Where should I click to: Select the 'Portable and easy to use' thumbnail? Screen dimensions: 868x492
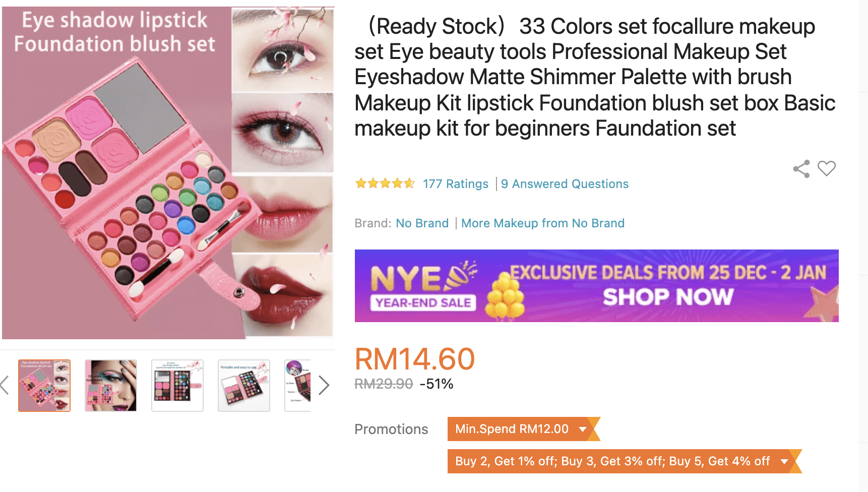(x=244, y=386)
